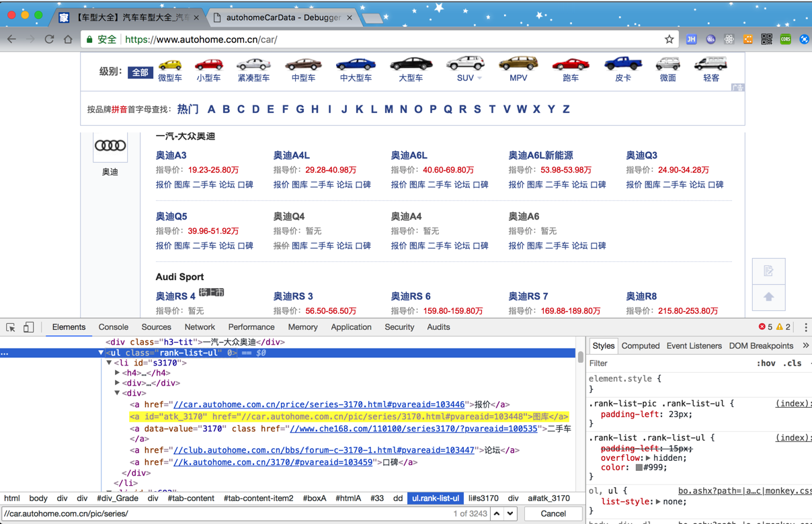Screen dimensions: 812x524
Task: Go to browser home page icon
Action: point(68,40)
